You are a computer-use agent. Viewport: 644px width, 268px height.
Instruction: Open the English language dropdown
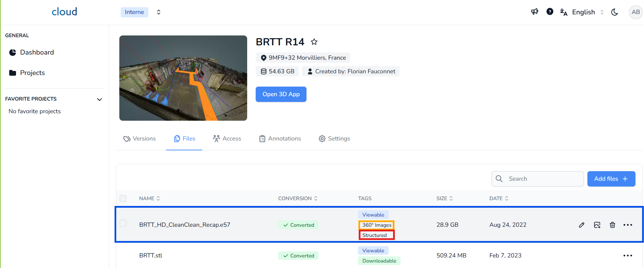click(x=587, y=12)
